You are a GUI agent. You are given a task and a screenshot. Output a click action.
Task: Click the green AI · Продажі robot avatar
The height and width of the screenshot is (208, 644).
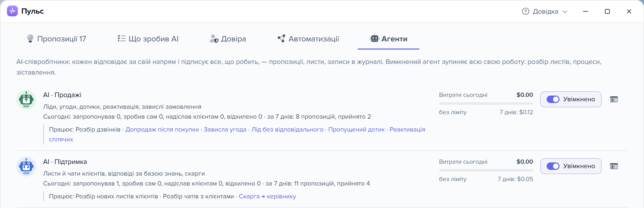[x=26, y=100]
